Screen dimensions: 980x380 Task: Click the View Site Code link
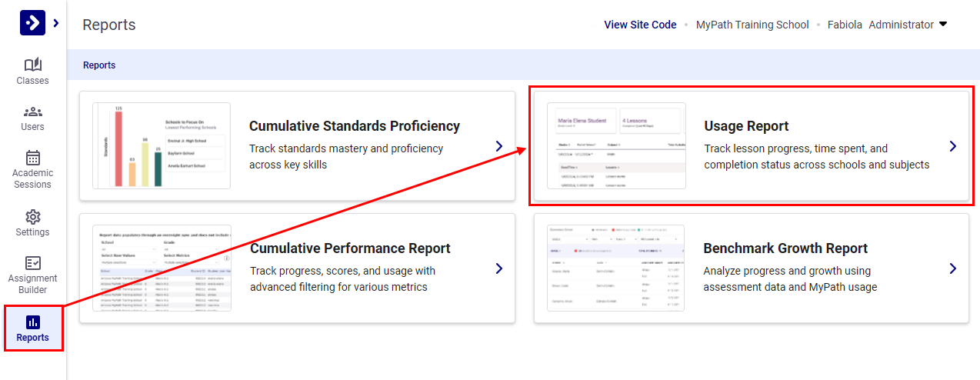[640, 25]
